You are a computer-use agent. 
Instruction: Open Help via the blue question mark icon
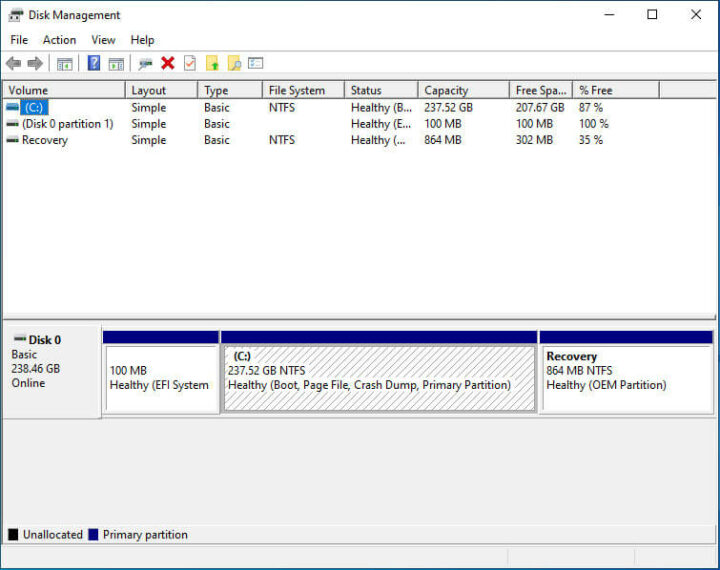(93, 63)
